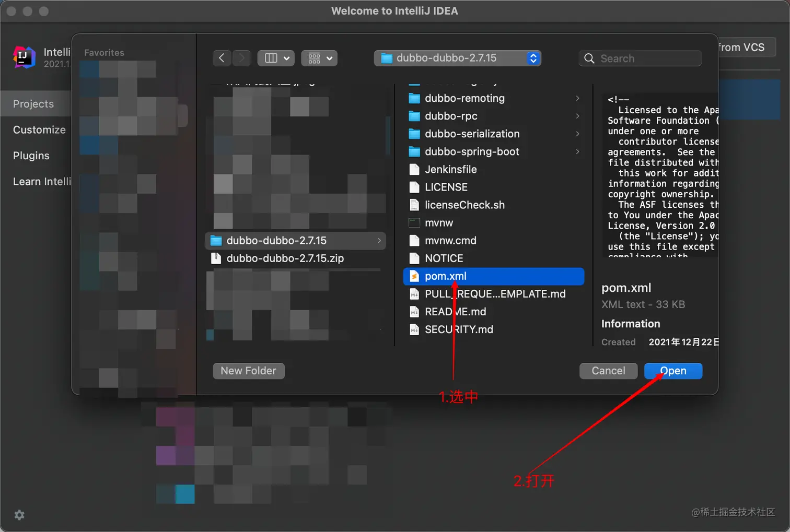The width and height of the screenshot is (790, 532).
Task: Click the mvnw executable icon
Action: coord(414,222)
